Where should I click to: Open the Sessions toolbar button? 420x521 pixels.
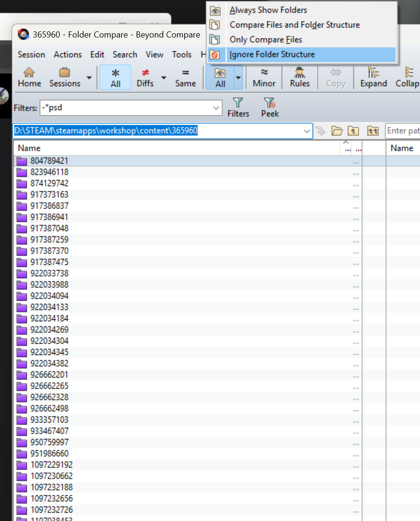tap(65, 77)
